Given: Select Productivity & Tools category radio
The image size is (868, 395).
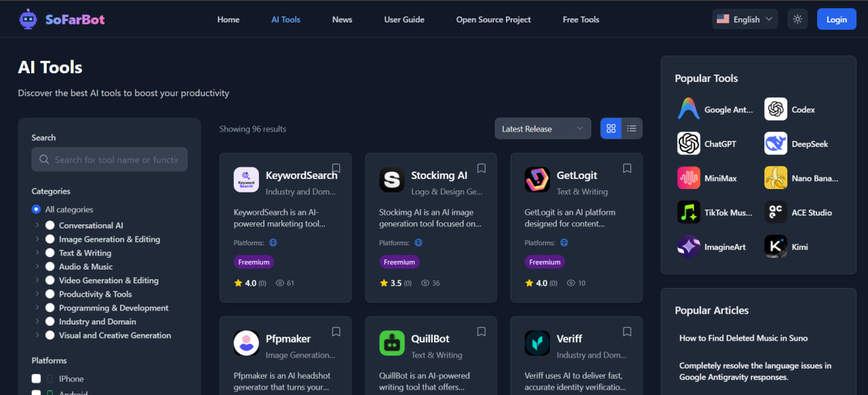Looking at the screenshot, I should [50, 294].
